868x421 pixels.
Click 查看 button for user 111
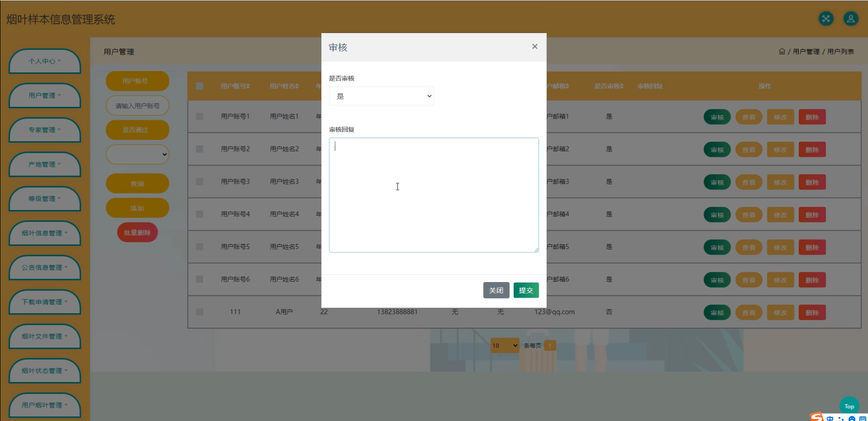pyautogui.click(x=749, y=312)
